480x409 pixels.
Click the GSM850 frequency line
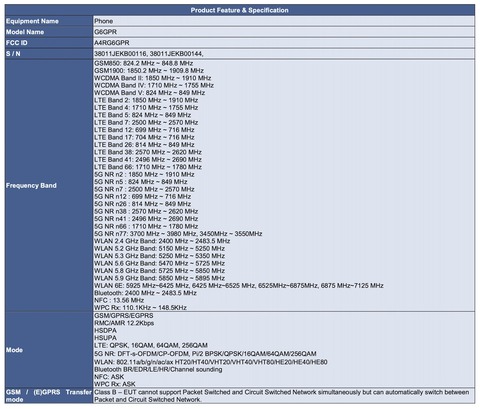coord(143,63)
